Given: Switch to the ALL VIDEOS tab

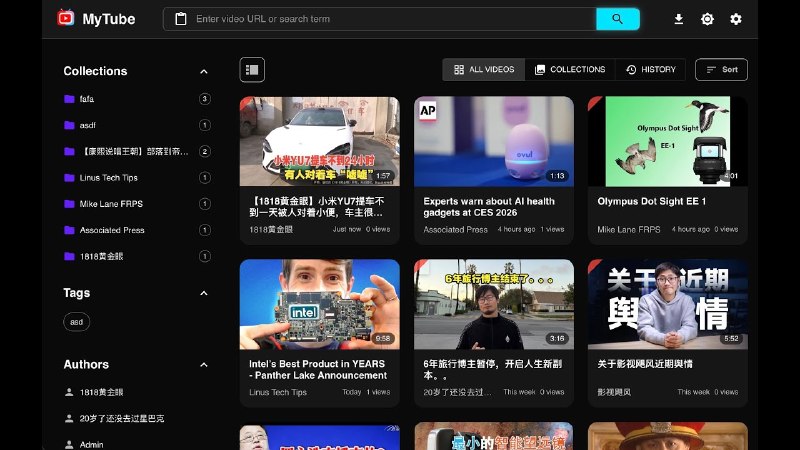Looking at the screenshot, I should pos(484,69).
